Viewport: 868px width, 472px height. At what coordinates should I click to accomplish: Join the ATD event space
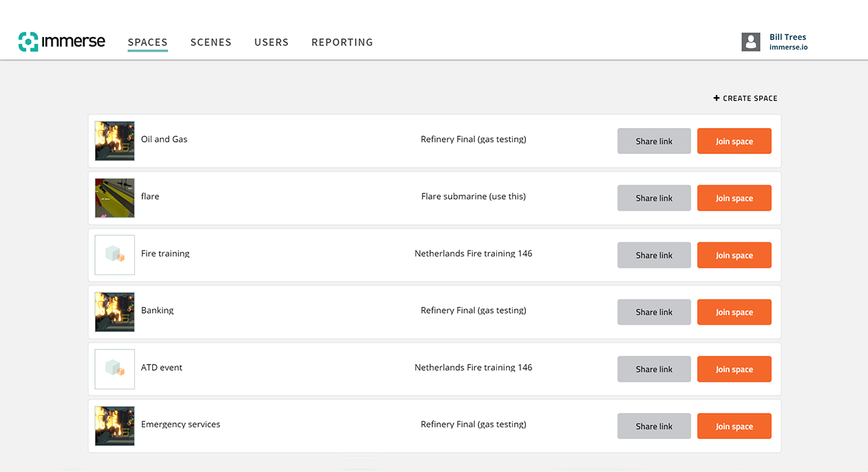734,369
